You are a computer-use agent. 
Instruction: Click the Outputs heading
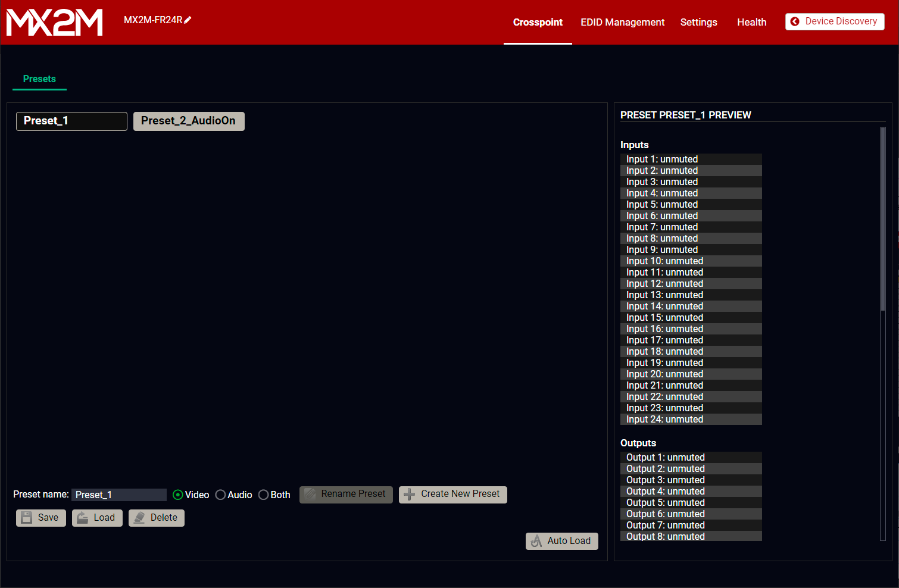pyautogui.click(x=638, y=443)
